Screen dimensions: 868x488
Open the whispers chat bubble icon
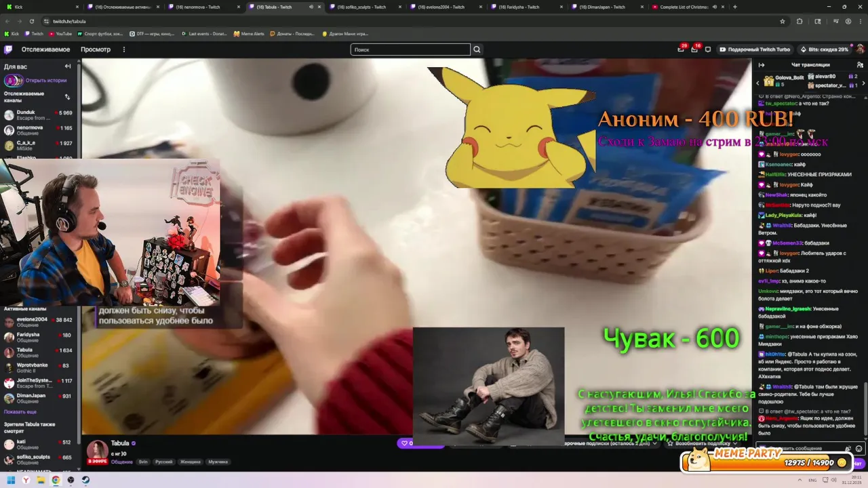pos(708,49)
